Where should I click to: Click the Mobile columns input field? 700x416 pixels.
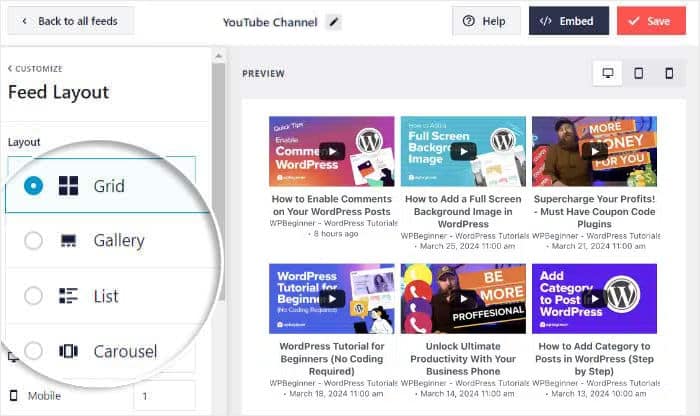[x=164, y=396]
